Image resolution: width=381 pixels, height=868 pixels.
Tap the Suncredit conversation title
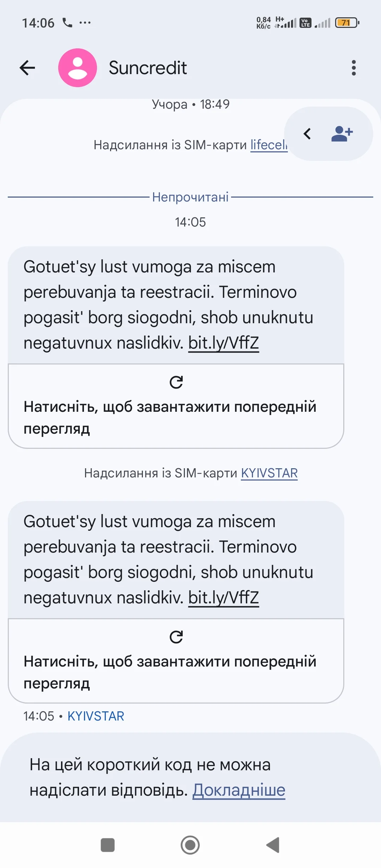(x=147, y=68)
